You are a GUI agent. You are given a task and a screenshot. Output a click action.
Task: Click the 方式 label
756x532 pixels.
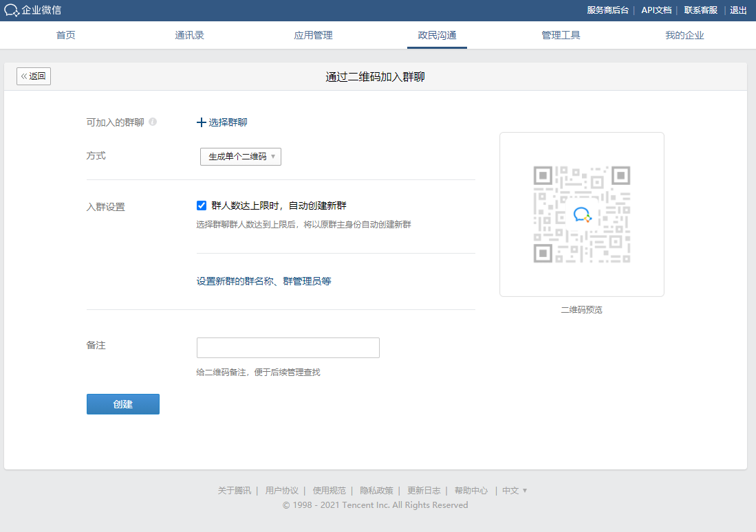click(x=96, y=155)
